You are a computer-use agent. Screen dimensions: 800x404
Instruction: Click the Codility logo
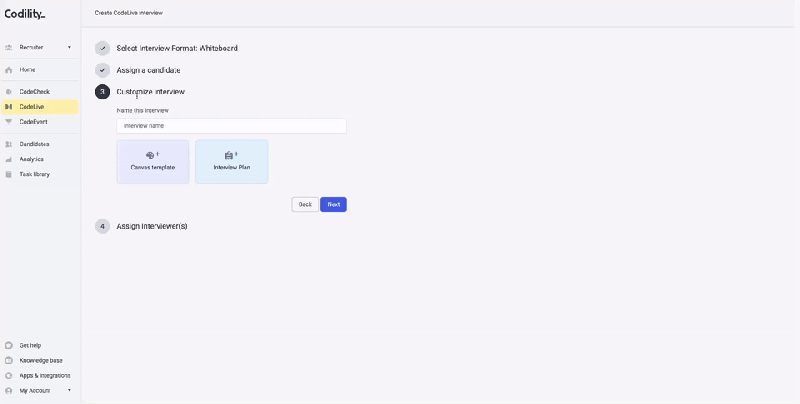(24, 14)
